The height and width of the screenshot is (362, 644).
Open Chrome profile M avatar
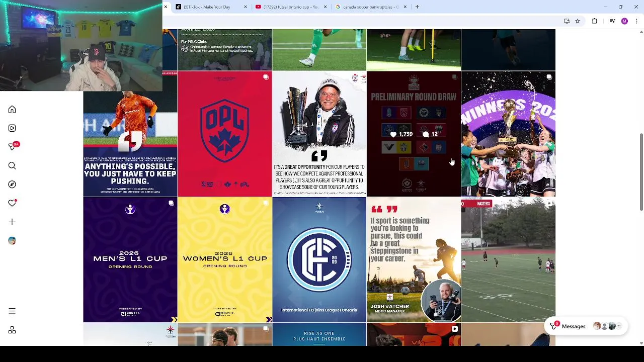pos(624,21)
